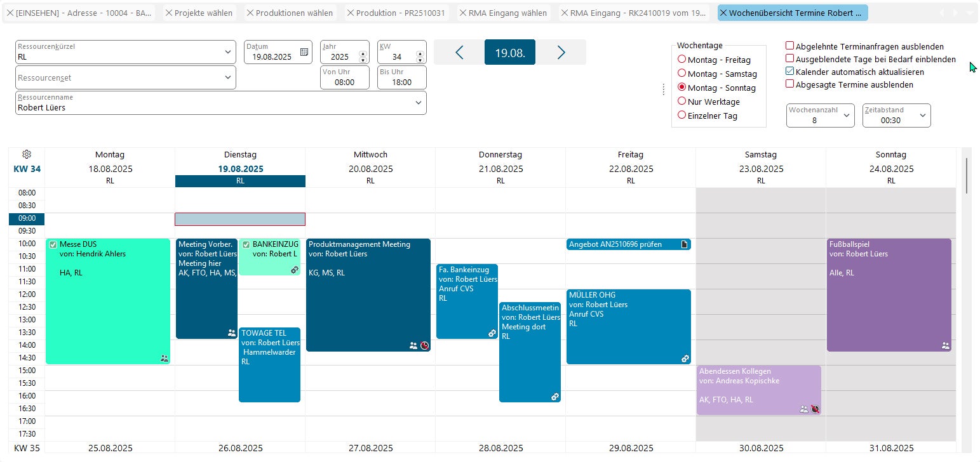Enable Abgelehnte Terminanfragen ausblenden checkbox
This screenshot has width=980, height=462.
(790, 46)
